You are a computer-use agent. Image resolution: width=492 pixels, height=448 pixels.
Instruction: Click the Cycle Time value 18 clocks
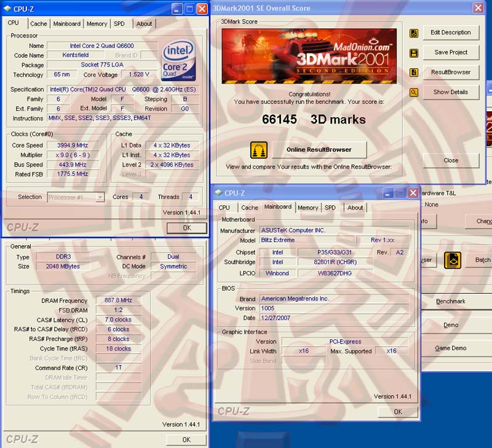tap(118, 348)
